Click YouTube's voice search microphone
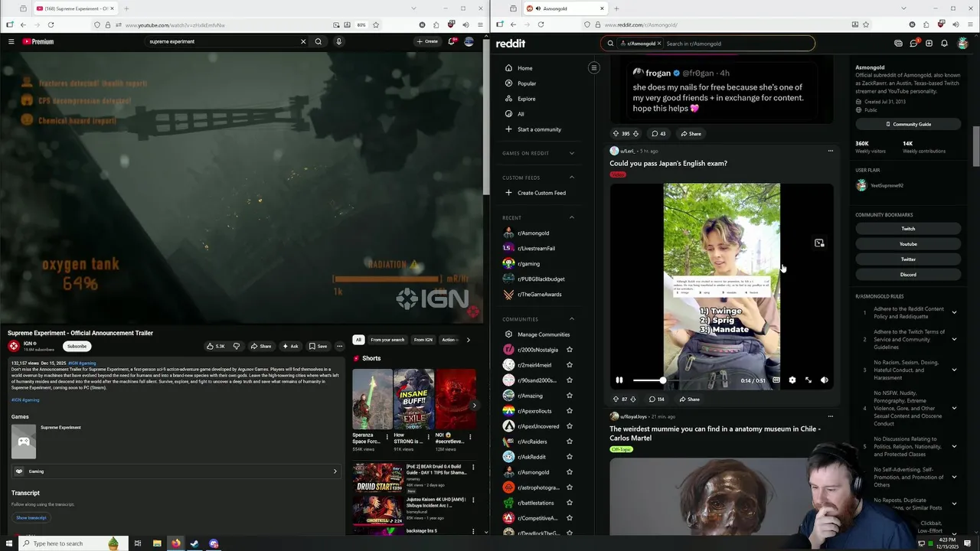980x551 pixels. (x=338, y=41)
